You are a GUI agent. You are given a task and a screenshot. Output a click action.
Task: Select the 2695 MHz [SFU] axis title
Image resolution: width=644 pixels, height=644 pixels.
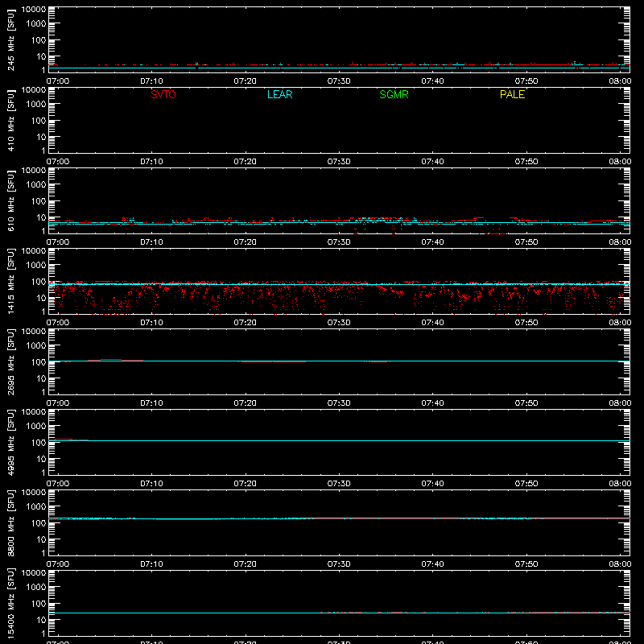(11, 361)
